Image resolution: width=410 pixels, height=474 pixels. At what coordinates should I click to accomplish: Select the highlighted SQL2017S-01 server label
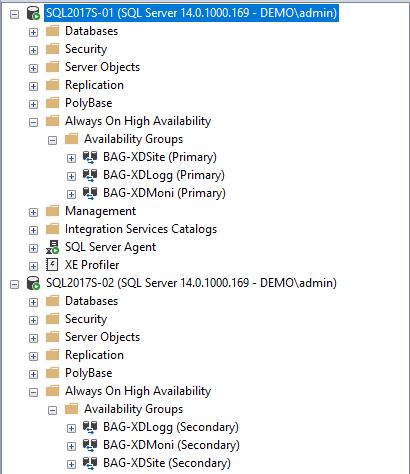click(191, 13)
